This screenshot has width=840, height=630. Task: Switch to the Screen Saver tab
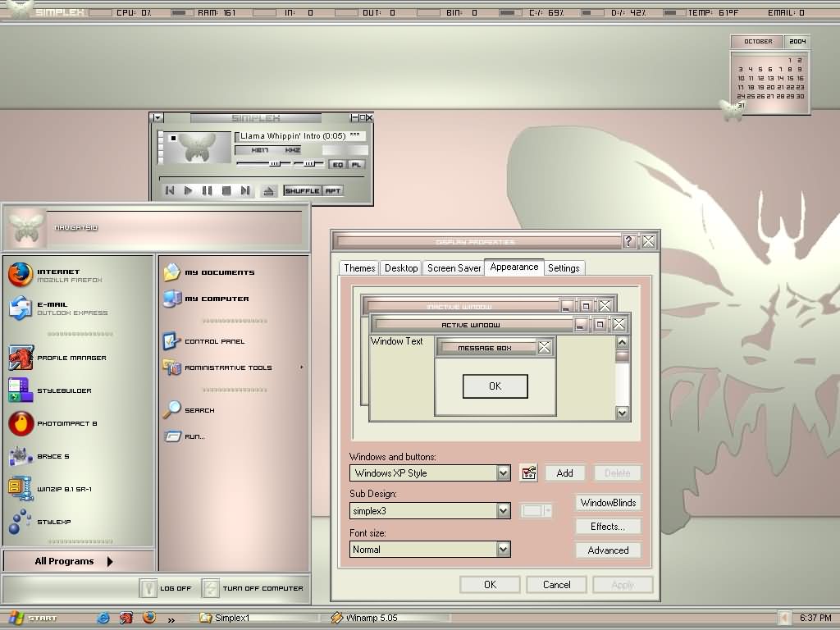[454, 268]
